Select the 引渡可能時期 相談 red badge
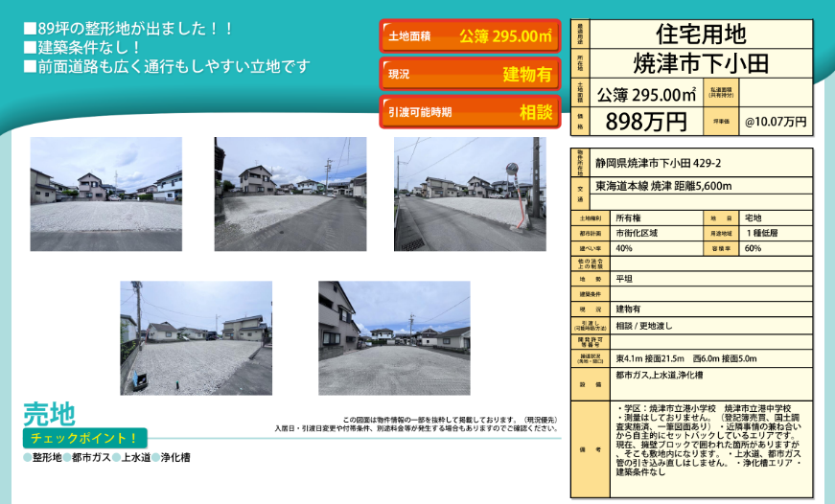The image size is (835, 504). pos(471,112)
